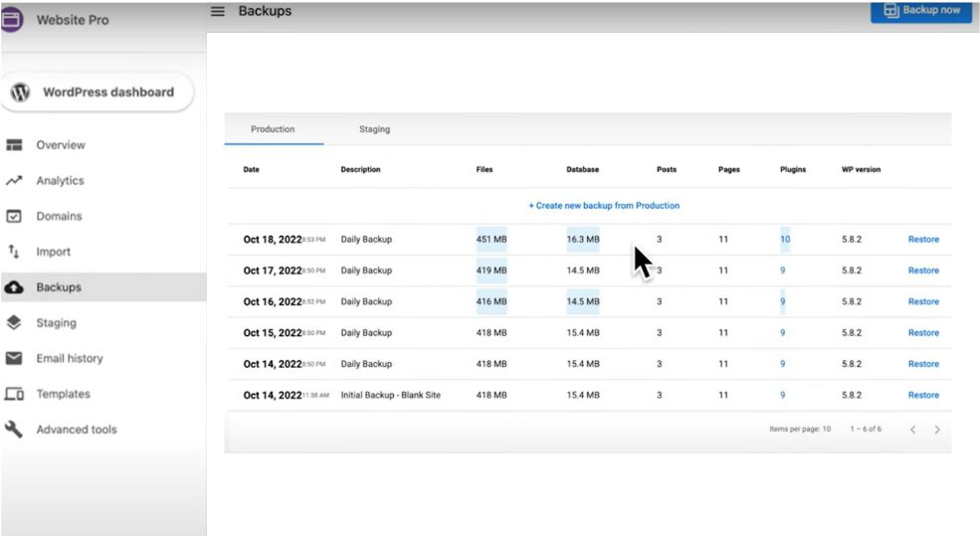Click the 416 MB files value
Image resolution: width=980 pixels, height=536 pixels.
(x=491, y=301)
